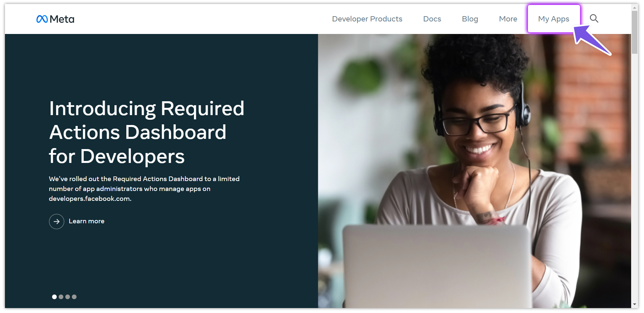Expand the More menu
Image resolution: width=644 pixels, height=313 pixels.
point(508,19)
